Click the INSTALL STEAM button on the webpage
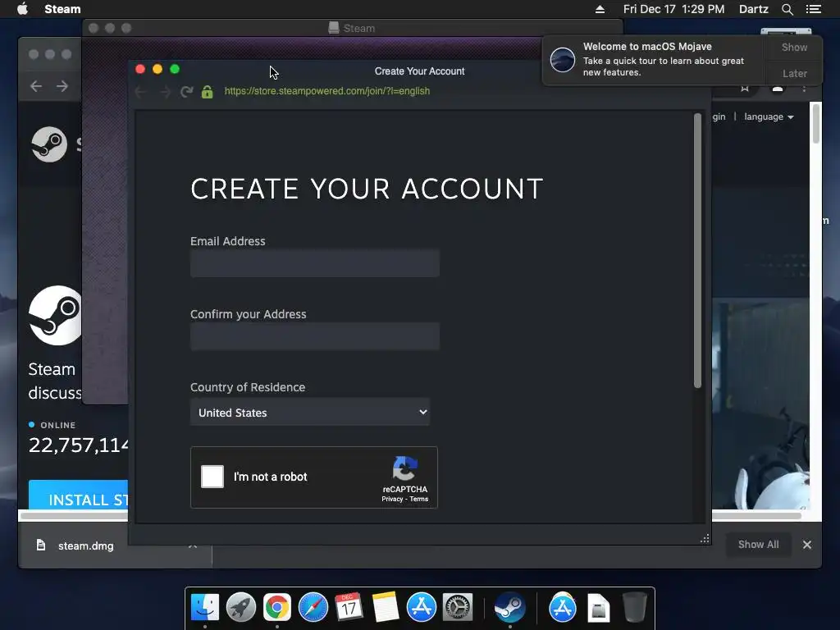Viewport: 840px width, 630px height. (78, 495)
